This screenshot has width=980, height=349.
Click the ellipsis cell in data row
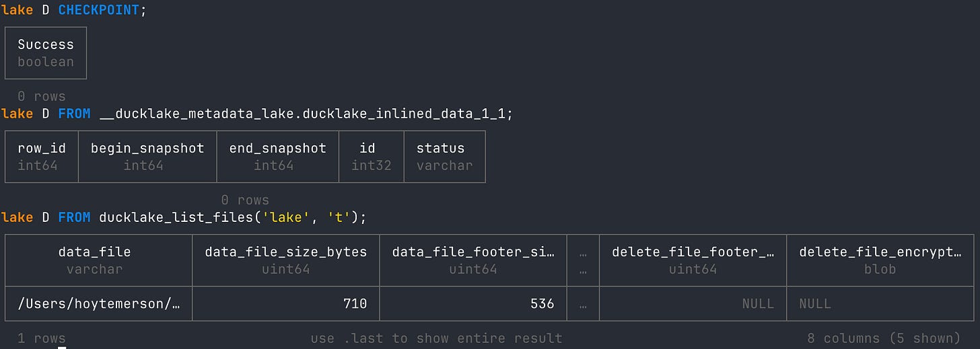coord(583,303)
